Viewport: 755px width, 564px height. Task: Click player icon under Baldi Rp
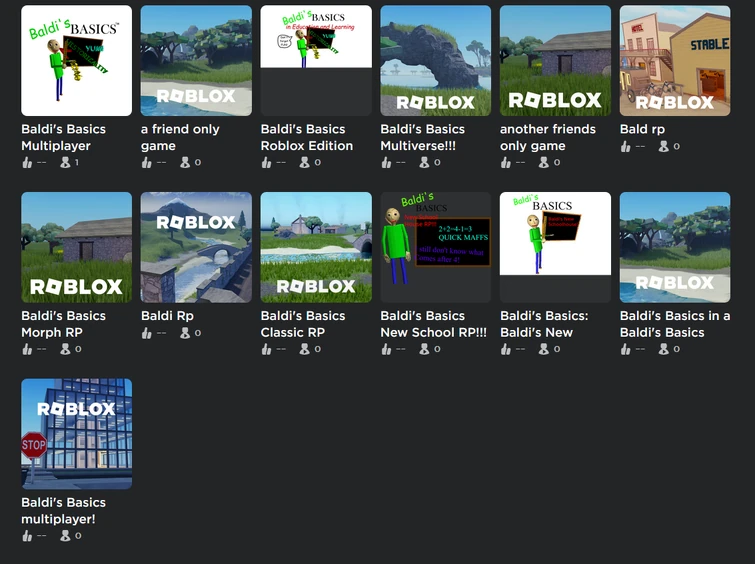point(185,333)
